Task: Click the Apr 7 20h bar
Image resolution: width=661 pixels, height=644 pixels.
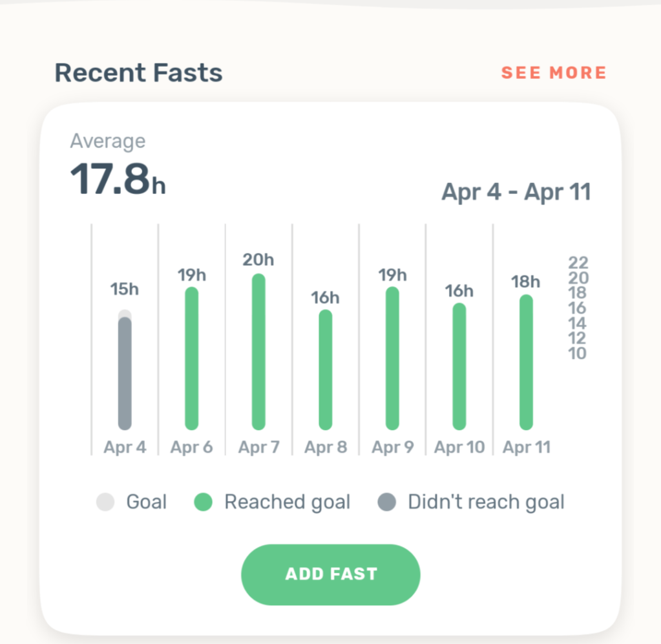Action: click(258, 352)
